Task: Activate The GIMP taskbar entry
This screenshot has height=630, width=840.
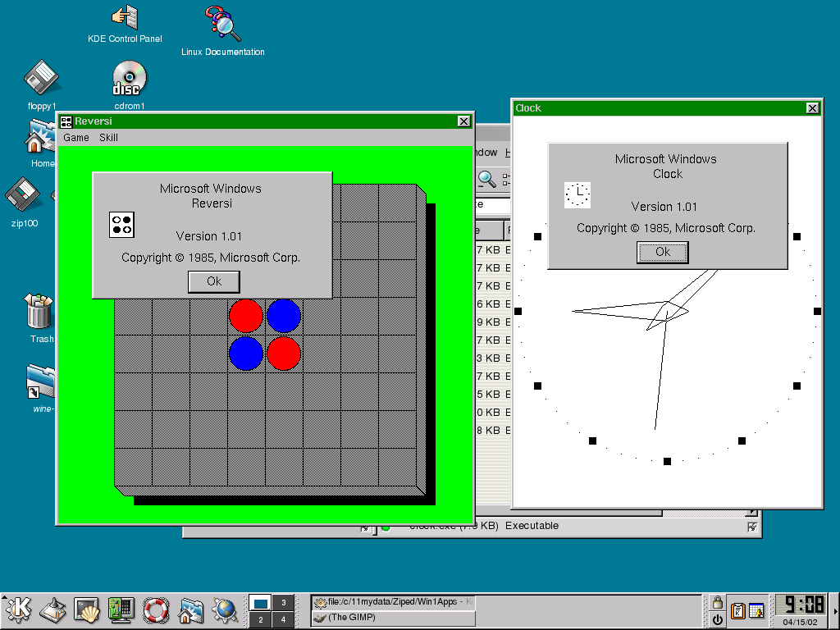Action: tap(393, 618)
